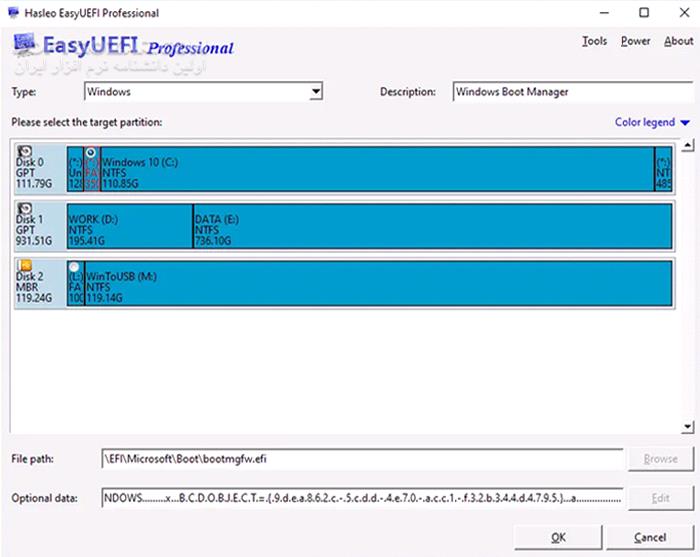Maximize the EasyUEFI window
This screenshot has width=700, height=557.
tap(644, 12)
